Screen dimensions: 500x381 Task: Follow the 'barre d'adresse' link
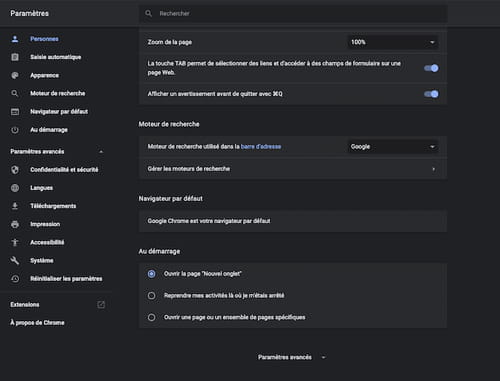click(x=261, y=147)
